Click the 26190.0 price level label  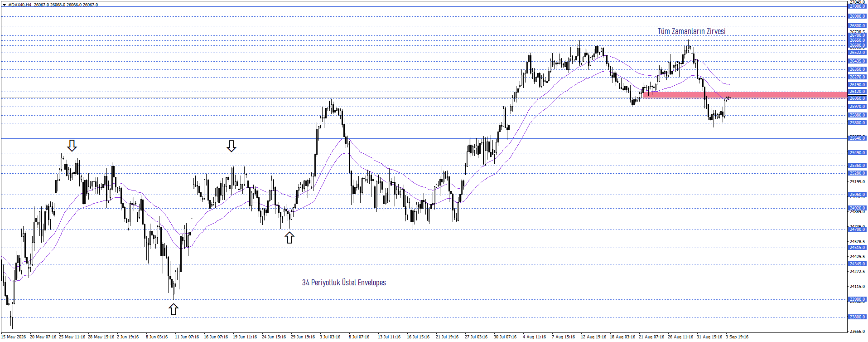(x=857, y=85)
